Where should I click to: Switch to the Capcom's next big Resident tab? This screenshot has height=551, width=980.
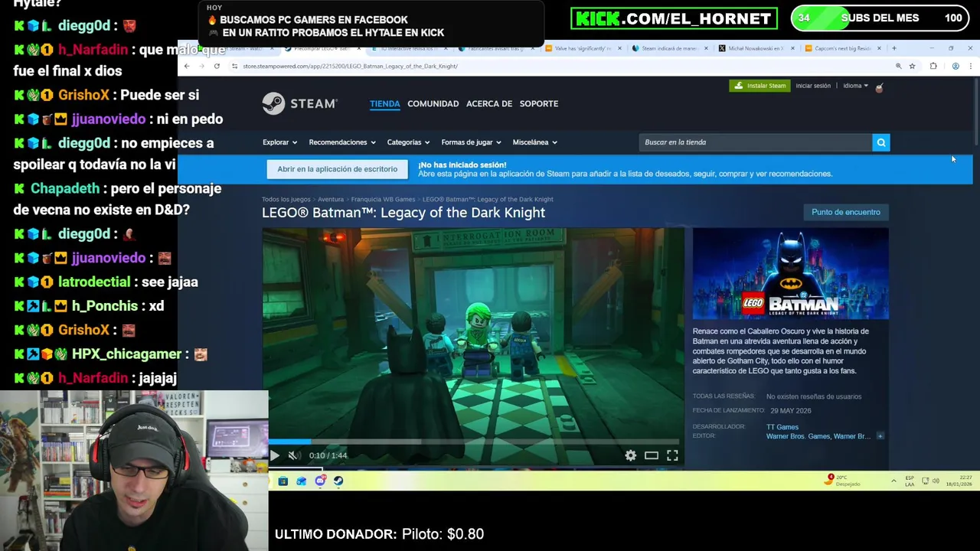[842, 48]
